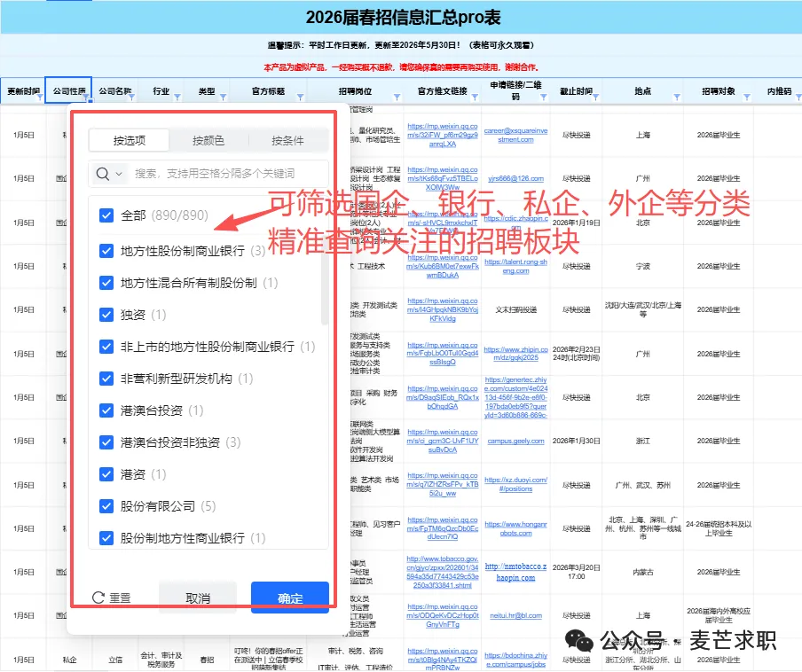Open the 官方标题 column filter arrow
The height and width of the screenshot is (672, 802).
[x=300, y=98]
